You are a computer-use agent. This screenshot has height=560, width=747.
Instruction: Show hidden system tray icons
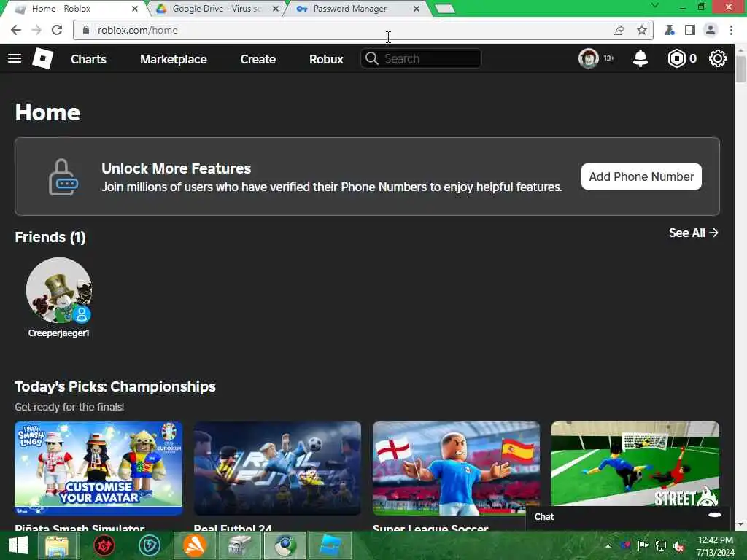click(608, 545)
